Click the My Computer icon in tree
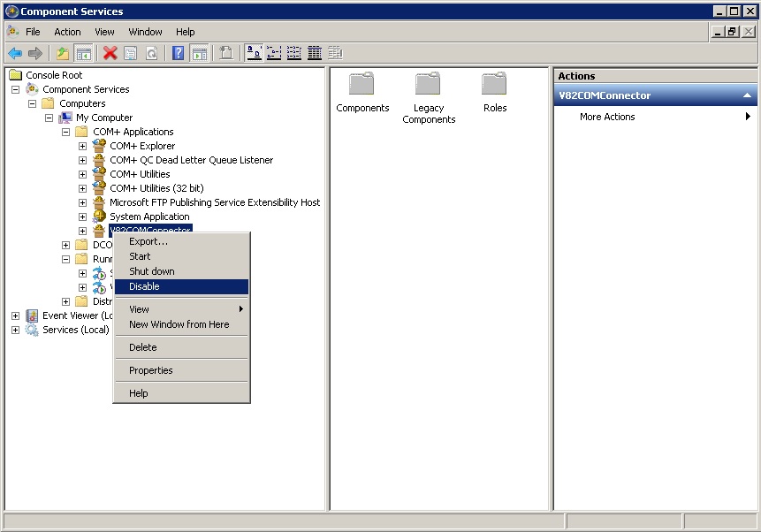Screen dimensions: 761x532 pos(65,118)
